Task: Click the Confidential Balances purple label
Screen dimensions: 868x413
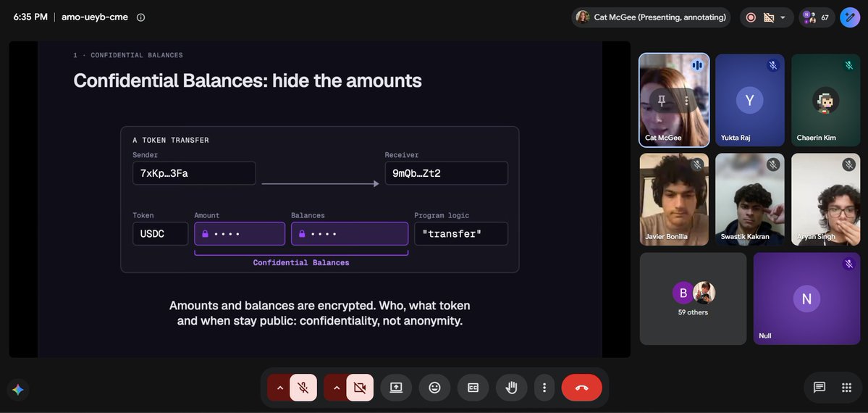Action: (301, 262)
